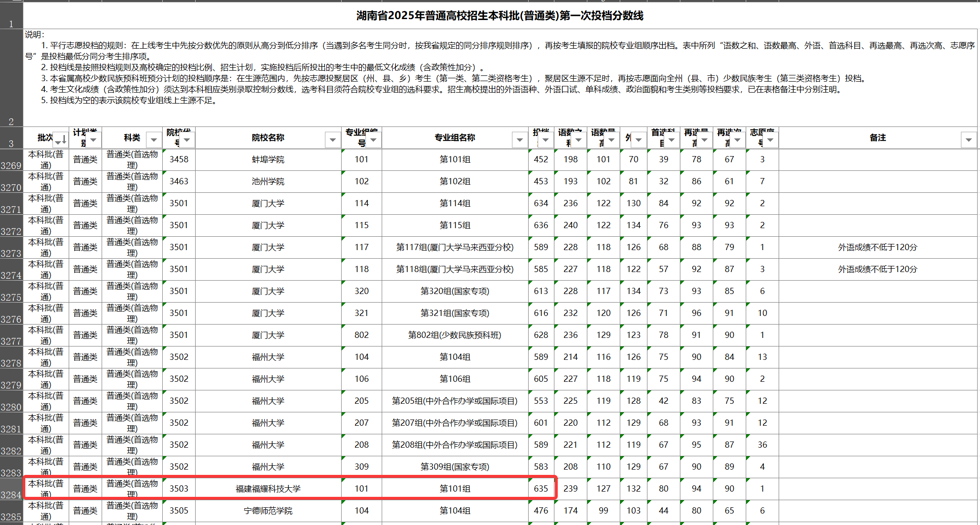Open the 科类 column filter dropdown

tap(154, 140)
